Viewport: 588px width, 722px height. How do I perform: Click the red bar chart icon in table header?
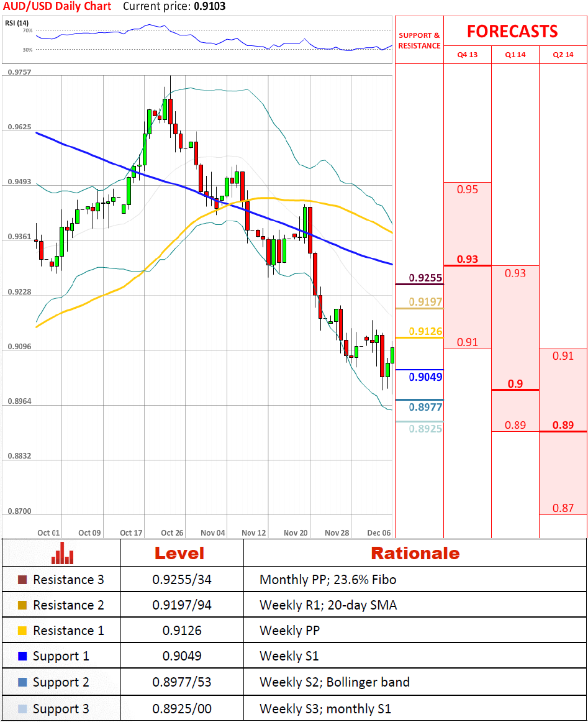(62, 552)
